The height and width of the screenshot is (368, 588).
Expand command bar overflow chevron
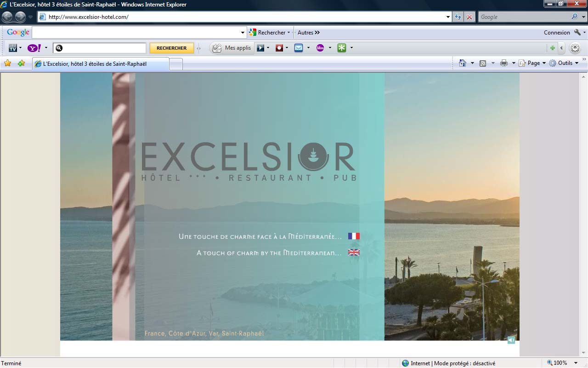coord(584,59)
